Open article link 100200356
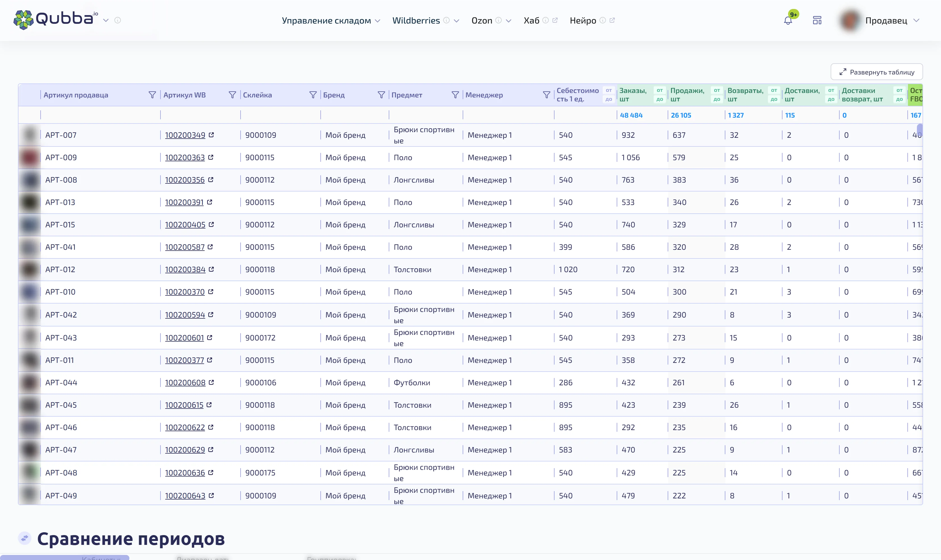Viewport: 941px width, 560px height. (185, 180)
